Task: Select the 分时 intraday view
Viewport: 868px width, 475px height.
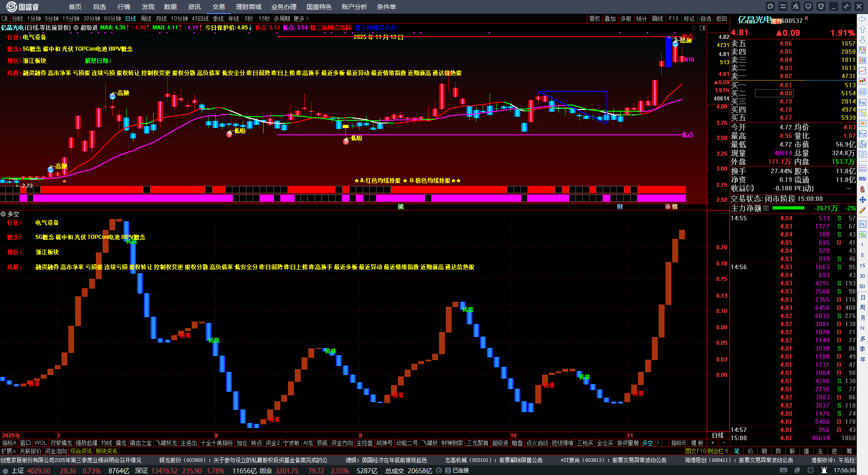Action: tap(18, 19)
